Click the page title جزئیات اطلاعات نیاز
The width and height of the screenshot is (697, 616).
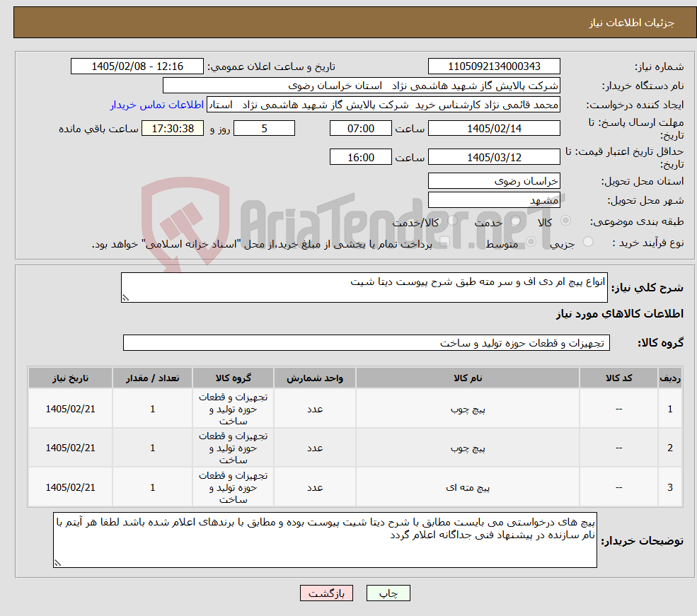[x=632, y=23]
